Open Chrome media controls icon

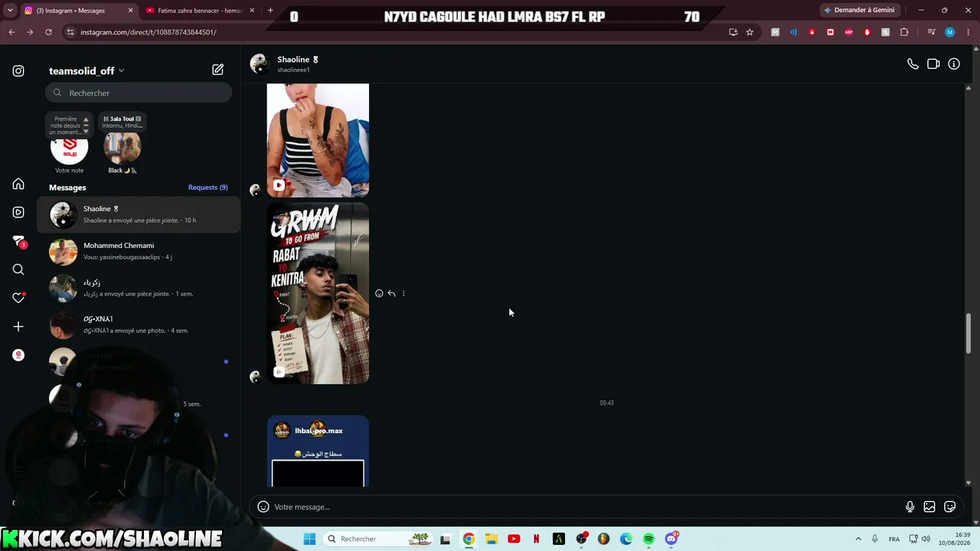tap(931, 32)
